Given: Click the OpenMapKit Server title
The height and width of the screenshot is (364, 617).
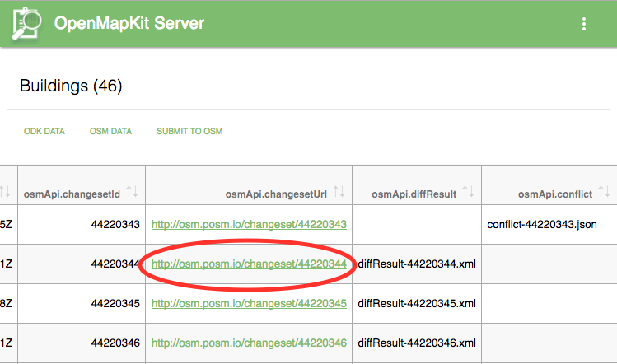Looking at the screenshot, I should pyautogui.click(x=129, y=23).
